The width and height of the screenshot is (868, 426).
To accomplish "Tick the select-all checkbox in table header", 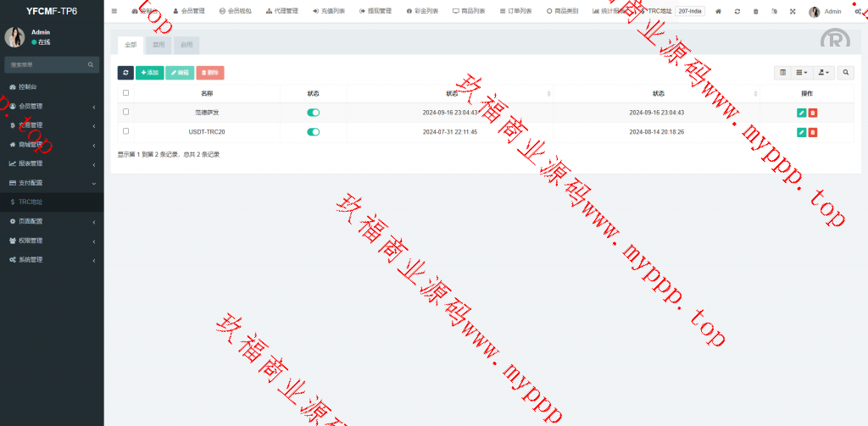I will (x=126, y=93).
